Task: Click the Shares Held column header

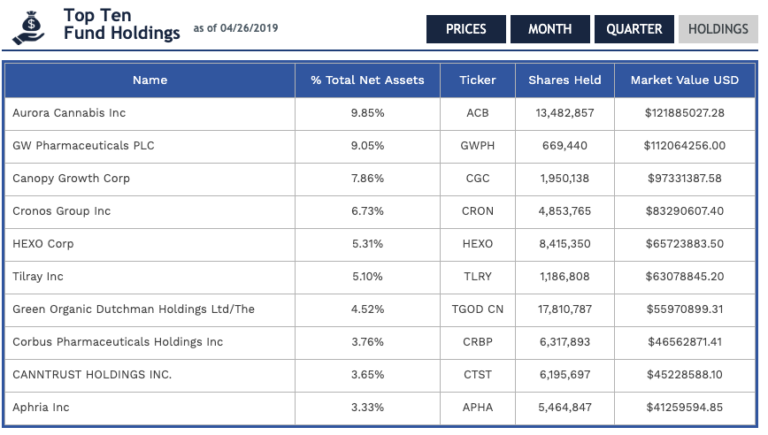Action: tap(565, 80)
